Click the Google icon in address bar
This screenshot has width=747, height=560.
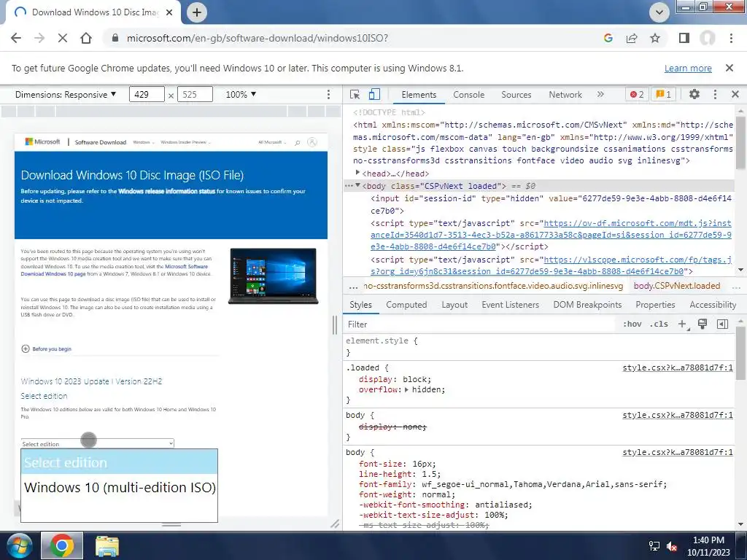[608, 38]
